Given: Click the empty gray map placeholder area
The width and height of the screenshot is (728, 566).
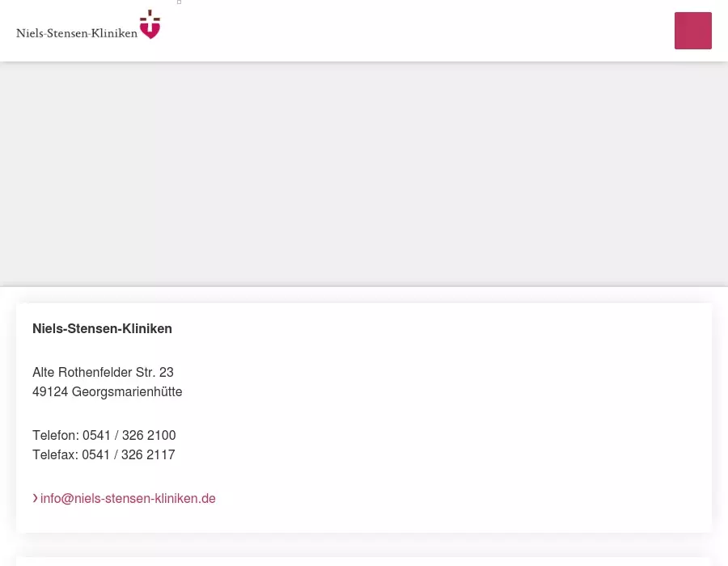Looking at the screenshot, I should (364, 174).
